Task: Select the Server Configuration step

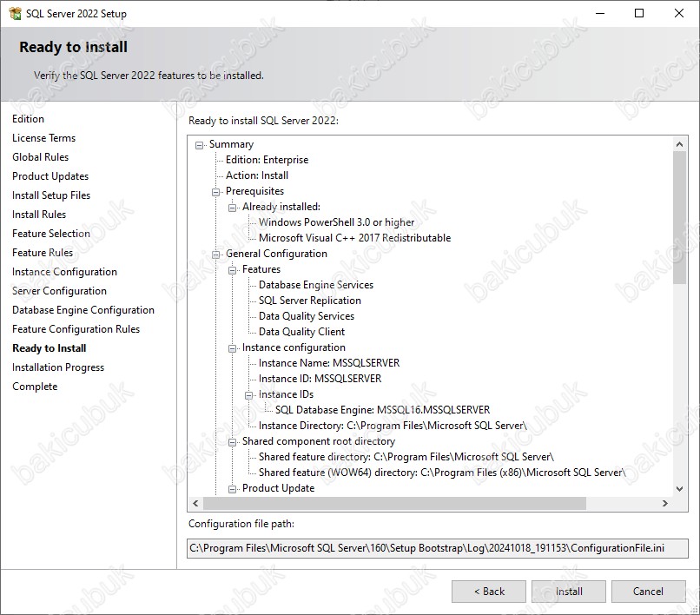Action: point(59,291)
